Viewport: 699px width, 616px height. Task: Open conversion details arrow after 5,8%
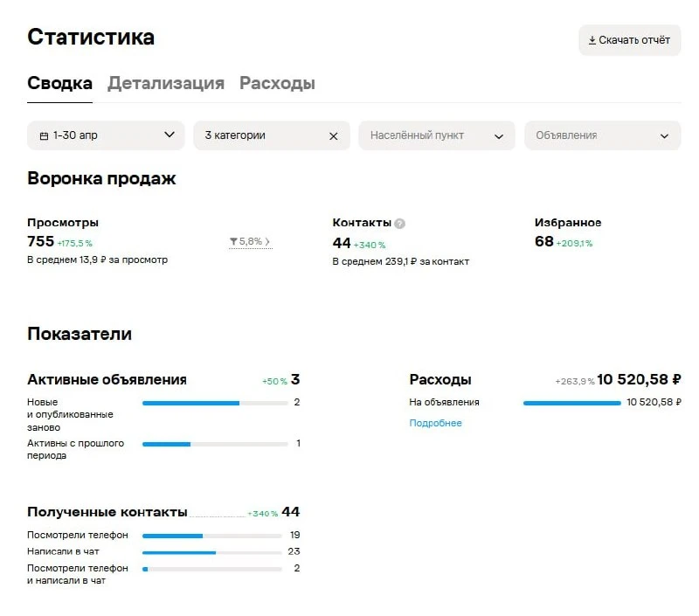coord(267,241)
